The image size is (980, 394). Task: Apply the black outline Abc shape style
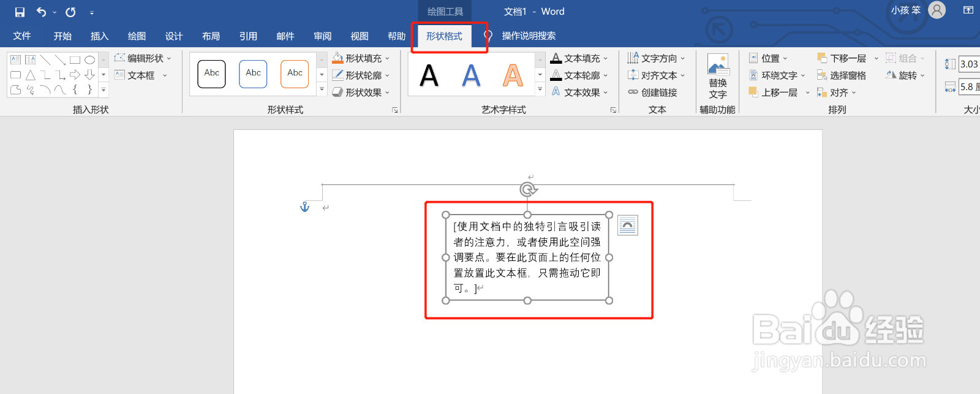(x=211, y=74)
